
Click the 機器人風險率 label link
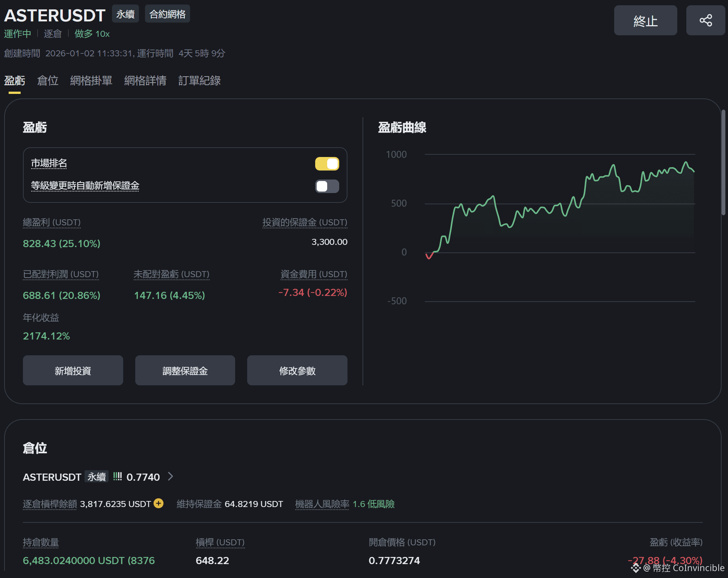tap(322, 504)
